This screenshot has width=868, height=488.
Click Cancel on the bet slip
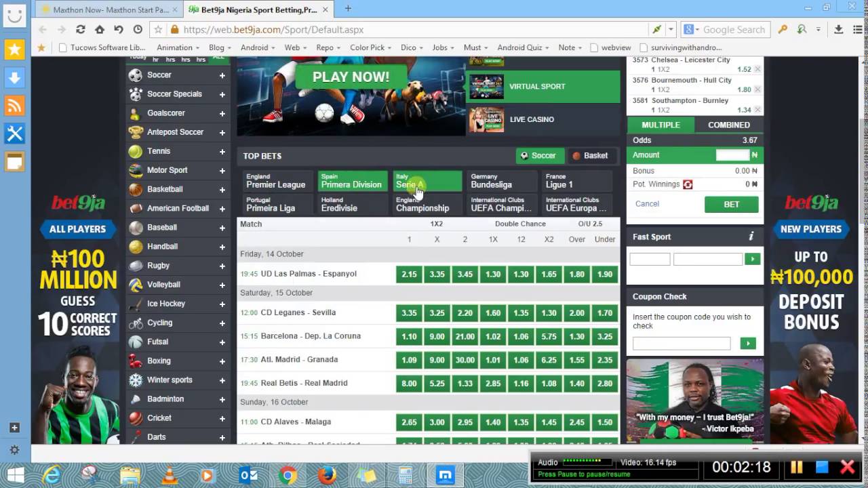click(x=647, y=204)
